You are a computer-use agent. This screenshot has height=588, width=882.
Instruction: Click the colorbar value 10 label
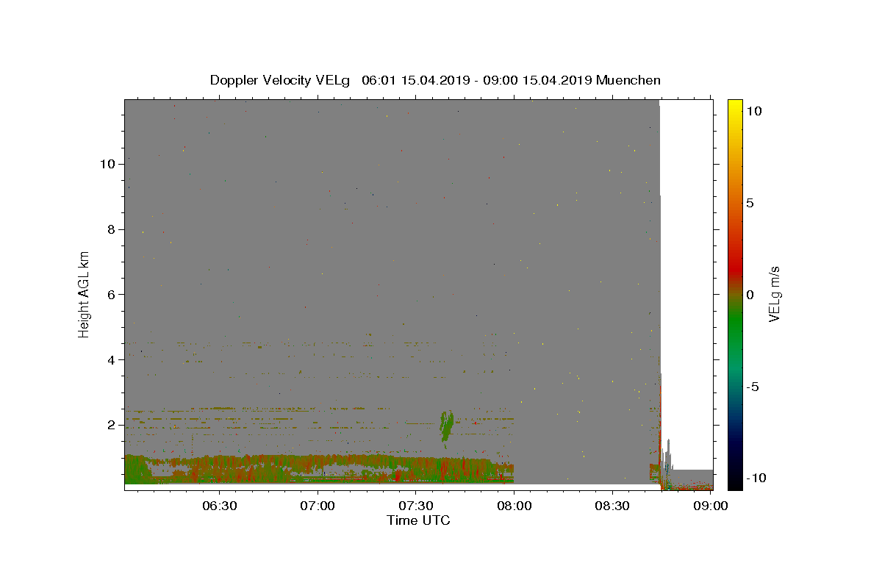tap(753, 110)
